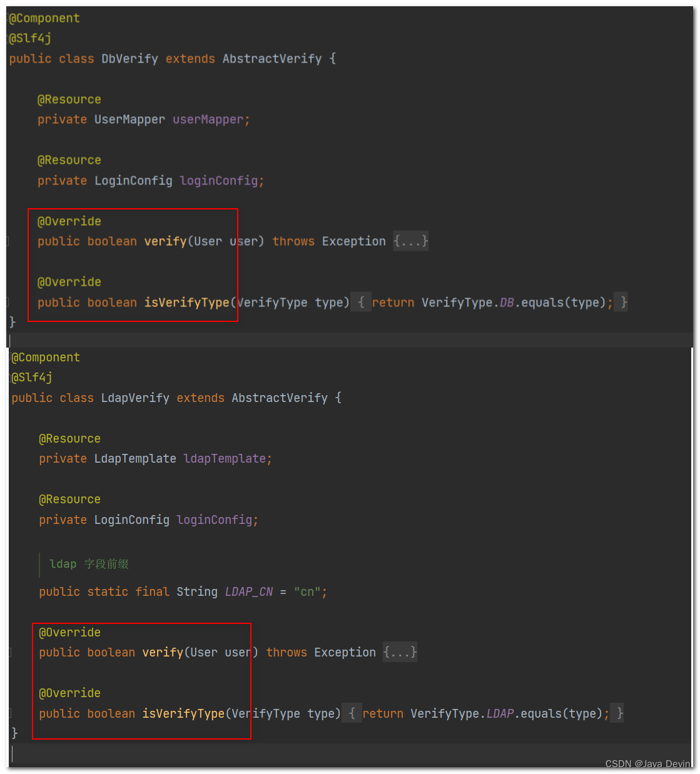Select AbstractVerify in LdapVerify class declaration
This screenshot has width=700, height=774.
click(280, 398)
